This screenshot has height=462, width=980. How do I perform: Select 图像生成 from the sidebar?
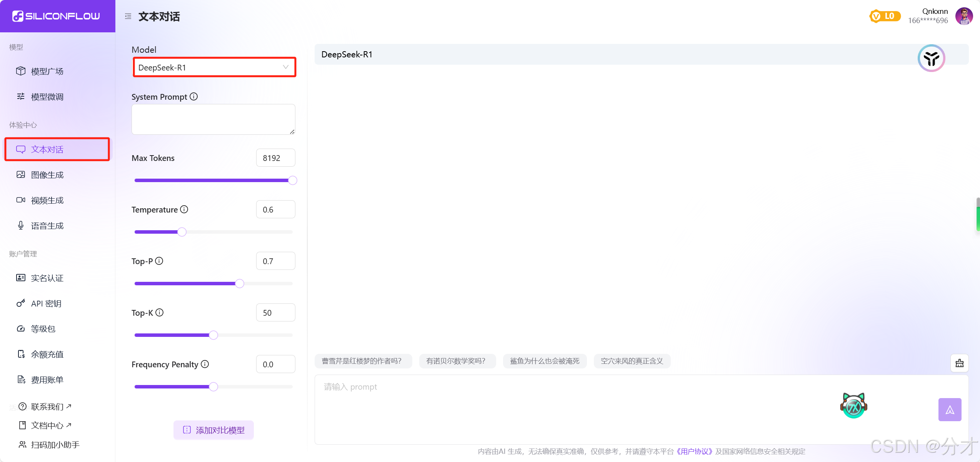point(47,175)
